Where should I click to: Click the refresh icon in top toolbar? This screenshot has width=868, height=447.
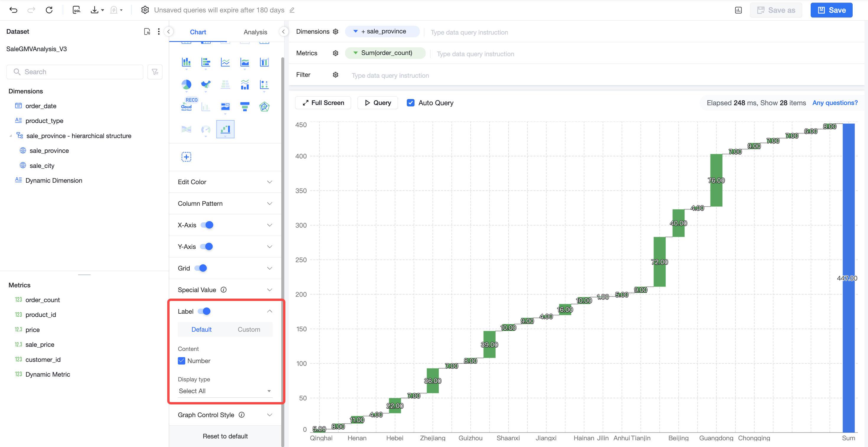click(x=49, y=10)
